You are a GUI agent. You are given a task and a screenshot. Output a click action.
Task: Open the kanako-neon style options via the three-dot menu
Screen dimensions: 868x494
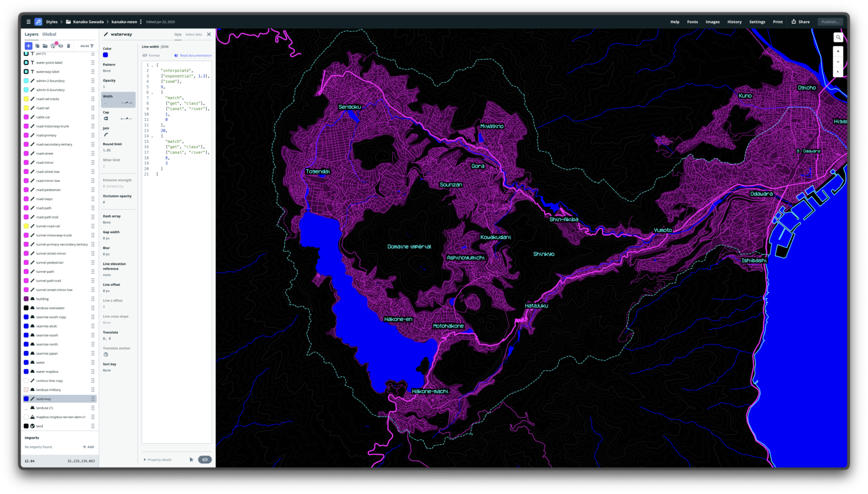[141, 22]
